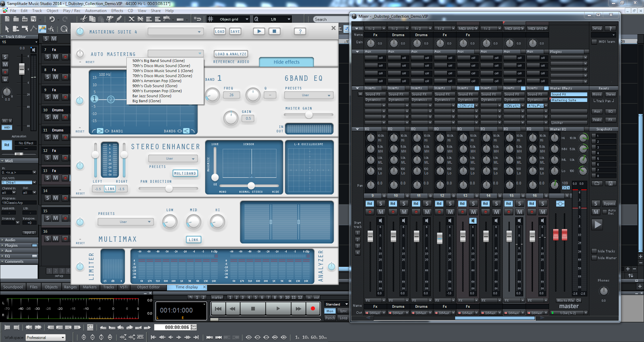The height and width of the screenshot is (342, 644).
Task: Select 90th's Club Sound (Clone) preset
Action: click(x=155, y=86)
